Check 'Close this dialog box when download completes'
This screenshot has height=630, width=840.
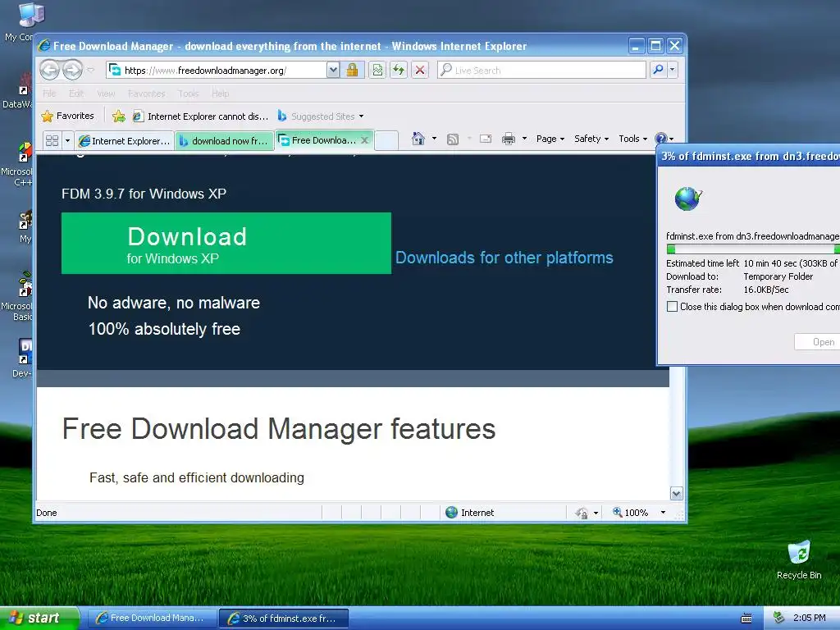pos(672,307)
